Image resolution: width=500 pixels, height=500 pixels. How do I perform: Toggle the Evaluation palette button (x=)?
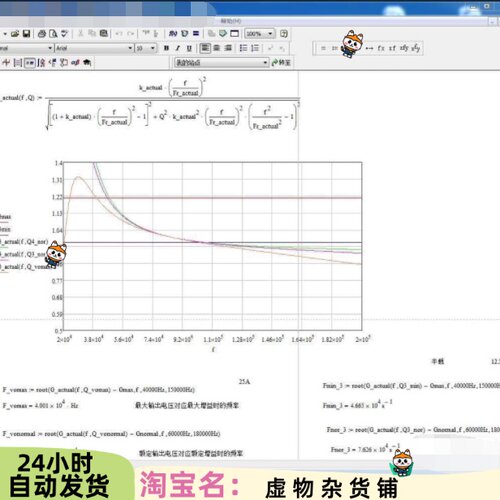(30, 63)
